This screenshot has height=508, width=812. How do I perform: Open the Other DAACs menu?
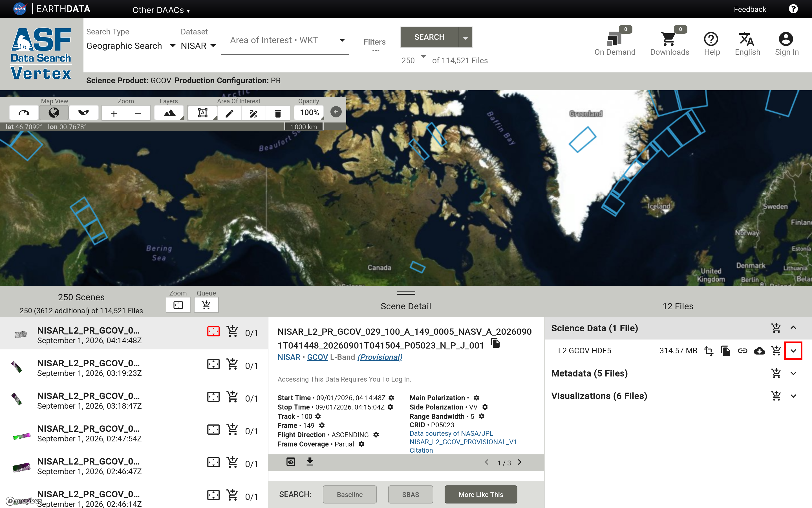point(161,10)
